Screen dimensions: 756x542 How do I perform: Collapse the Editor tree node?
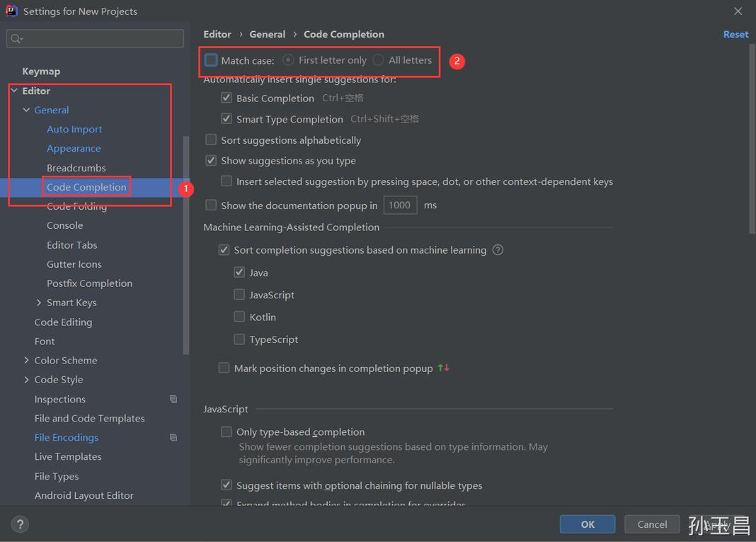(14, 91)
